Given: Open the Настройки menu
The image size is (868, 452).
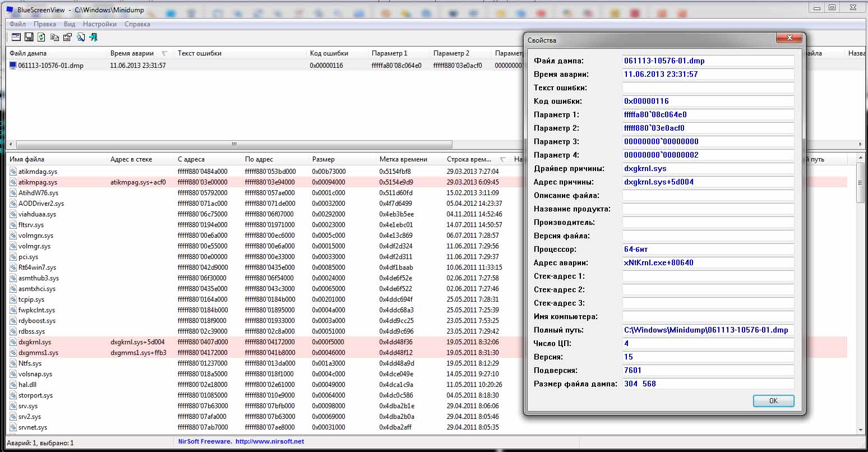Looking at the screenshot, I should click(100, 24).
